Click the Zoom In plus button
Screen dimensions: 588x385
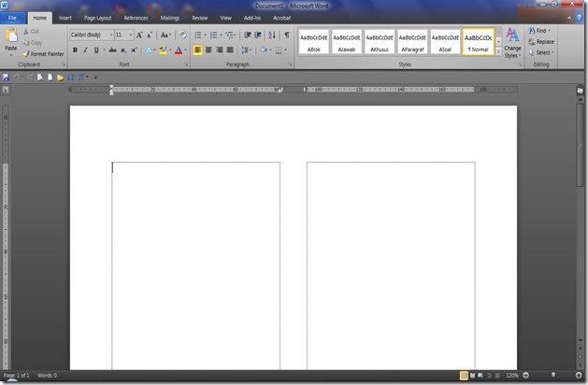(579, 375)
